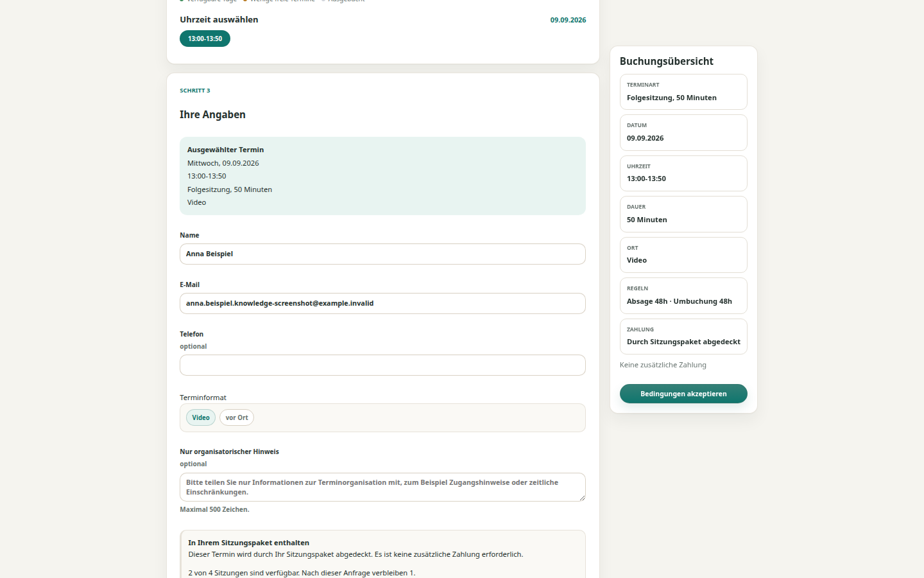Click the Regeln card Absage 48h · Umbuchung 48h

point(683,295)
